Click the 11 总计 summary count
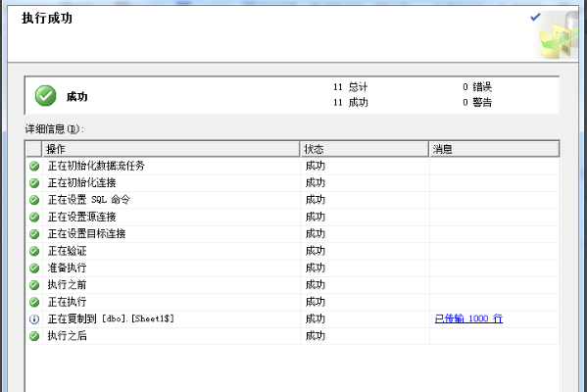 [x=351, y=87]
